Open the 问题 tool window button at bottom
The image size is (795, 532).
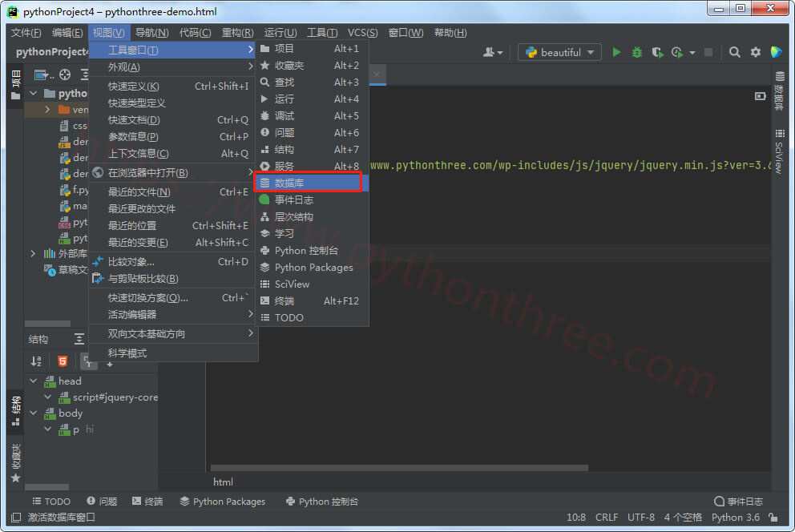tap(102, 502)
